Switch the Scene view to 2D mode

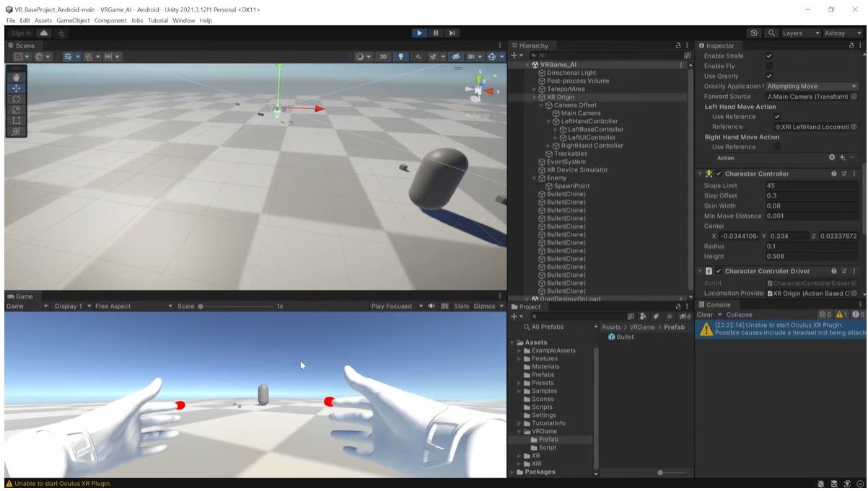tap(383, 56)
